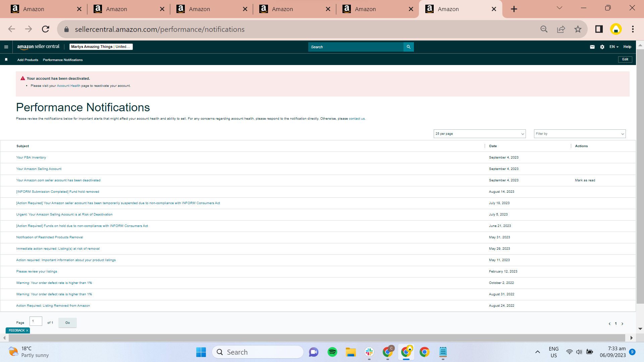Image resolution: width=644 pixels, height=362 pixels.
Task: Open File Explorer from the taskbar
Action: [x=351, y=352]
